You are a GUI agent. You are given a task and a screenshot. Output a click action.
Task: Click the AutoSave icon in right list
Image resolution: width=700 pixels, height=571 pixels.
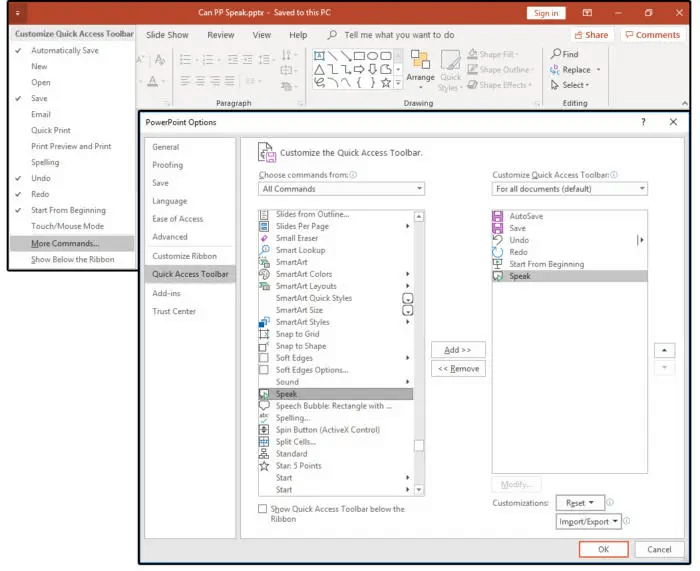click(498, 216)
